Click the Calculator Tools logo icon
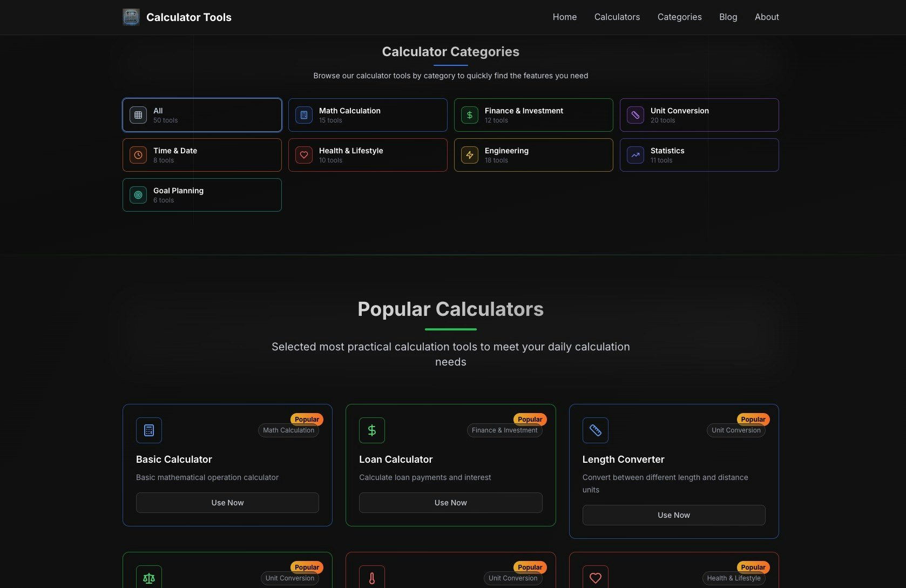Image resolution: width=906 pixels, height=588 pixels. [x=131, y=17]
